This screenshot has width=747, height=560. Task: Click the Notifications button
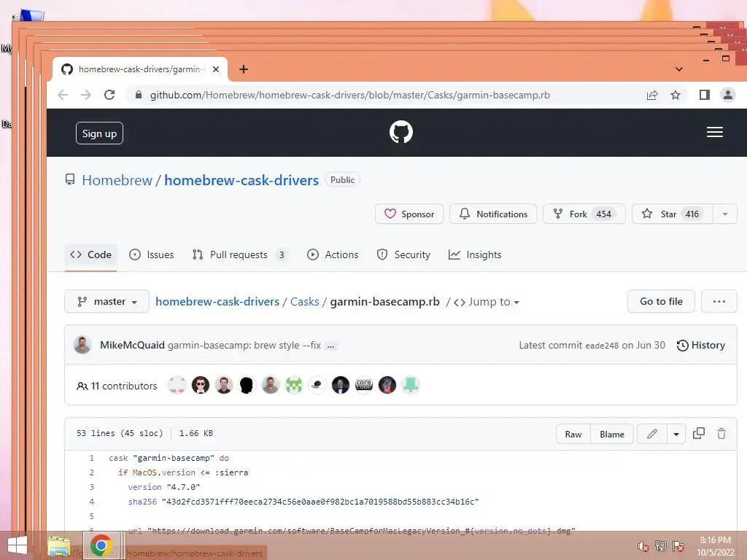click(x=493, y=214)
